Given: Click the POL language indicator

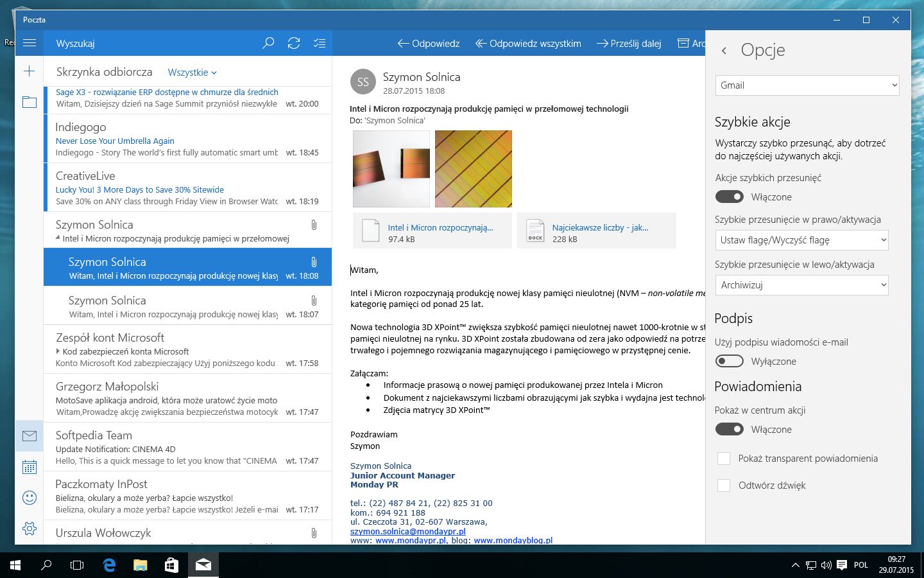Looking at the screenshot, I should point(861,565).
